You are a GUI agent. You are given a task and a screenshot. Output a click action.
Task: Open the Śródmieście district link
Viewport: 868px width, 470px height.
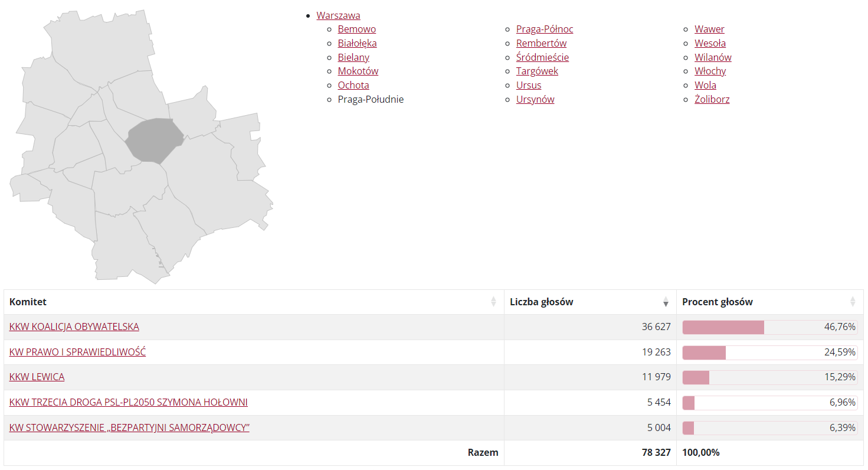pyautogui.click(x=542, y=57)
